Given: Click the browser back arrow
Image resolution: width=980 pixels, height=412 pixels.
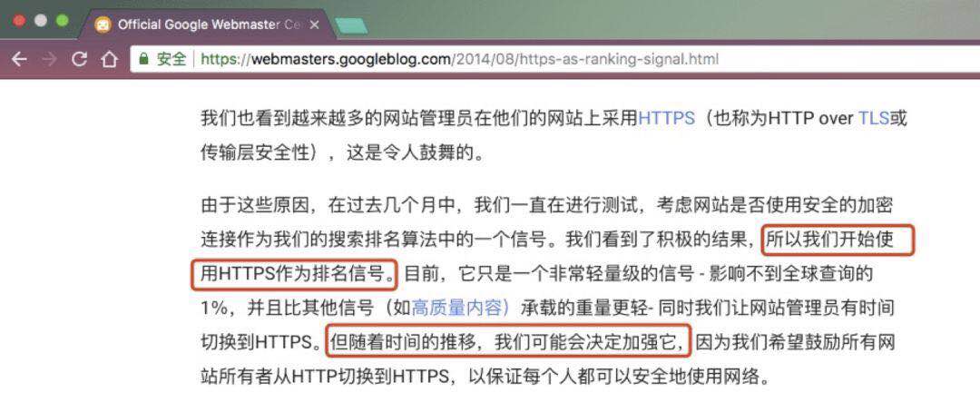Looking at the screenshot, I should coord(19,60).
